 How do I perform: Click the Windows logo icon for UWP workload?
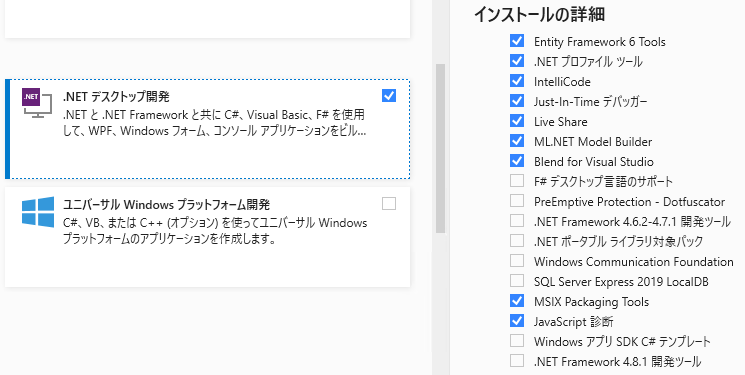pyautogui.click(x=38, y=212)
